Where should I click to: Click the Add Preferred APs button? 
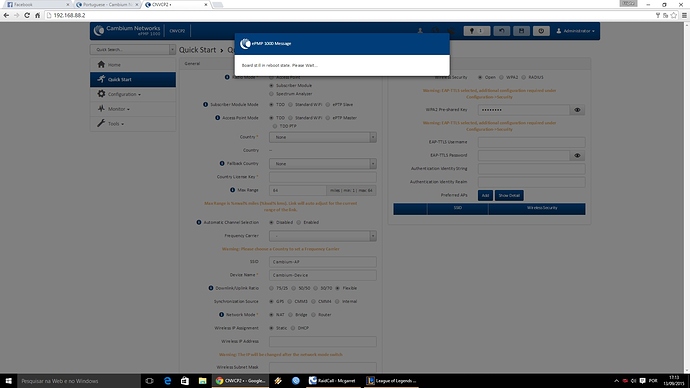coord(485,195)
